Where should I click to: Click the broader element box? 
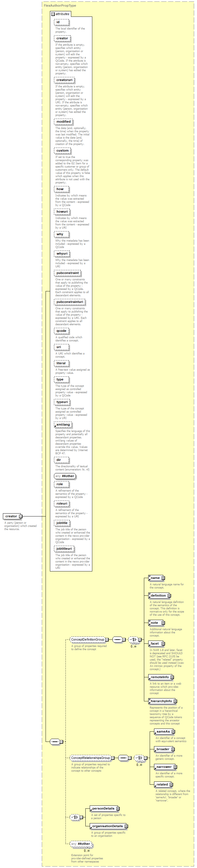pos(163,749)
